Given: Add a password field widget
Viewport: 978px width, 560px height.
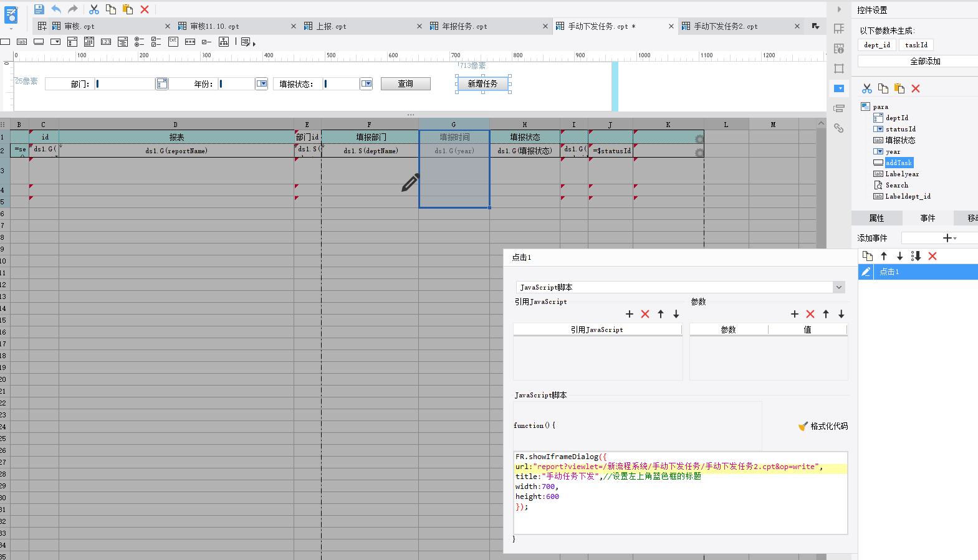Looking at the screenshot, I should [190, 42].
